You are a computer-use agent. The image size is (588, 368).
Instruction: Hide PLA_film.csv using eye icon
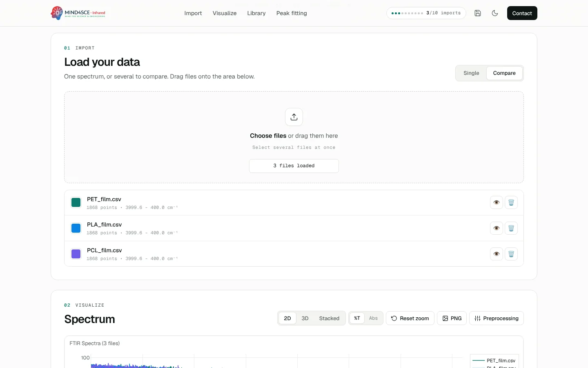tap(497, 228)
